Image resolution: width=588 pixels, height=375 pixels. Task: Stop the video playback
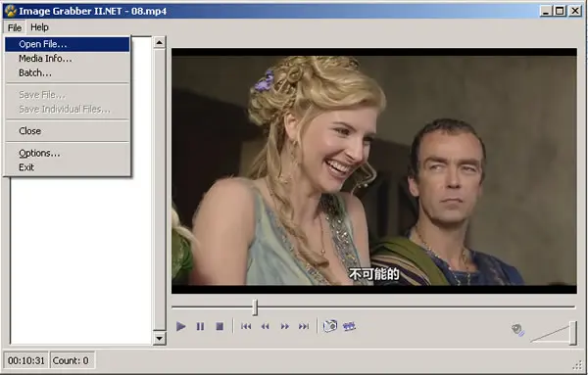(220, 326)
